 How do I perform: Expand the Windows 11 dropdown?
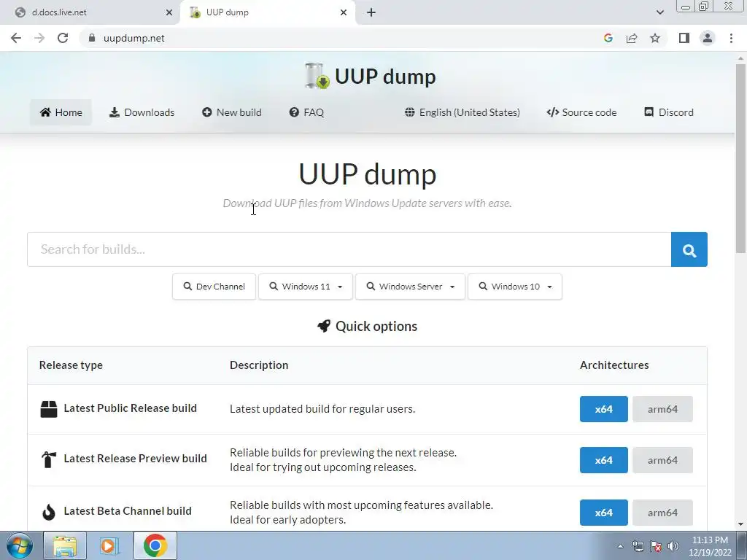306,287
